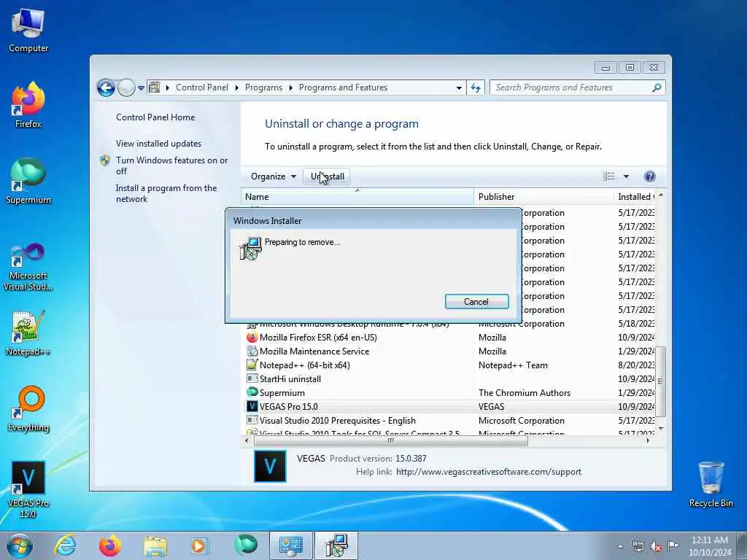Click the Firefox desktop shortcut

[x=28, y=106]
